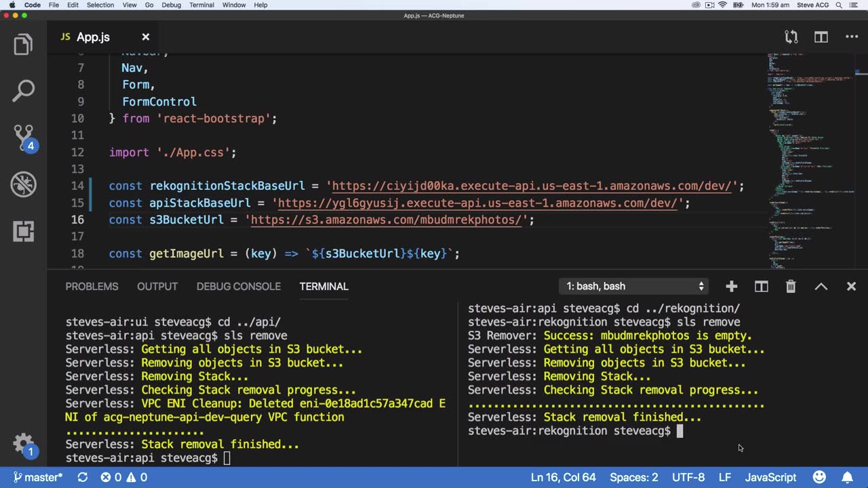The height and width of the screenshot is (488, 868).
Task: Click the master branch indicator
Action: click(x=38, y=477)
